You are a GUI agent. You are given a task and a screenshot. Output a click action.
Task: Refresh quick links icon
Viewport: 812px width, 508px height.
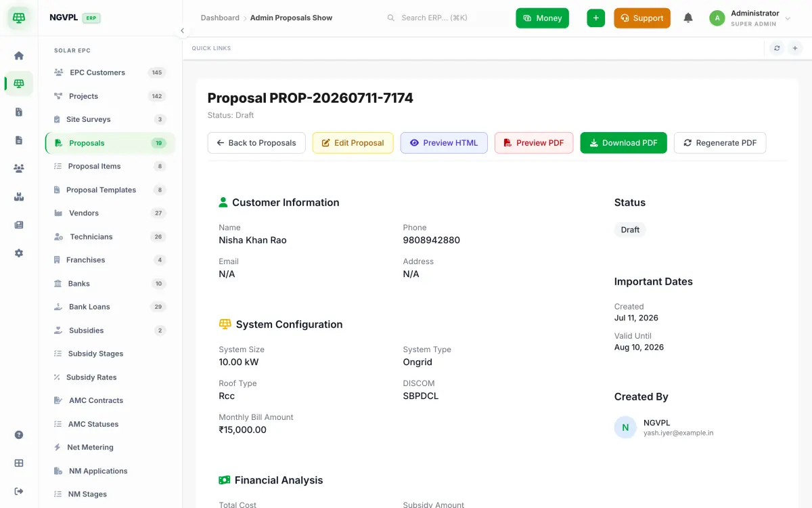click(777, 48)
